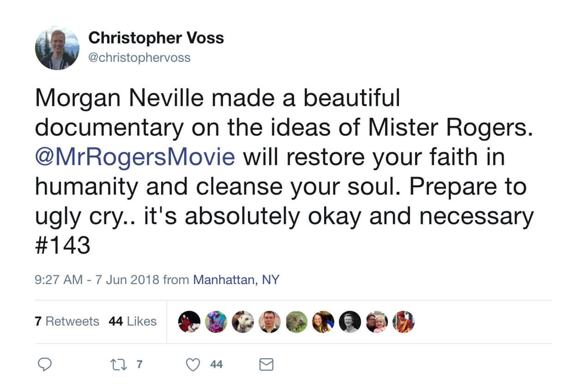This screenshot has width=585, height=392.
Task: Open the hedgehog liker avatar
Action: point(296,322)
